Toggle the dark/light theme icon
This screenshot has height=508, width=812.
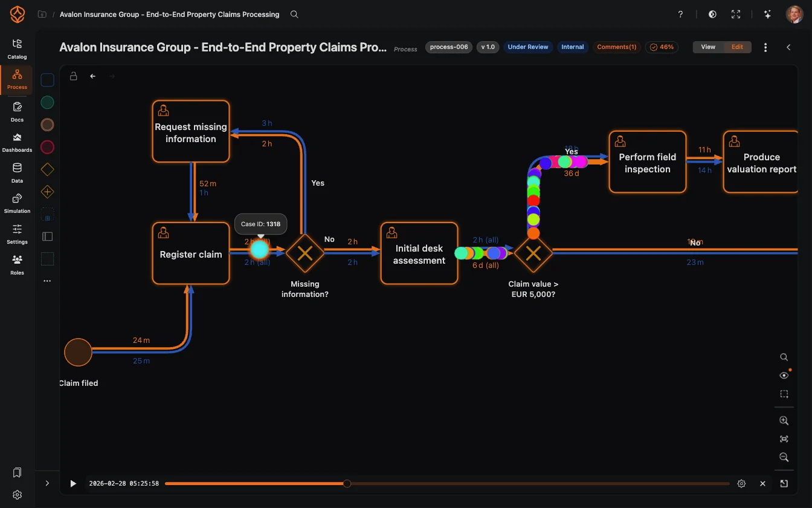(x=712, y=14)
